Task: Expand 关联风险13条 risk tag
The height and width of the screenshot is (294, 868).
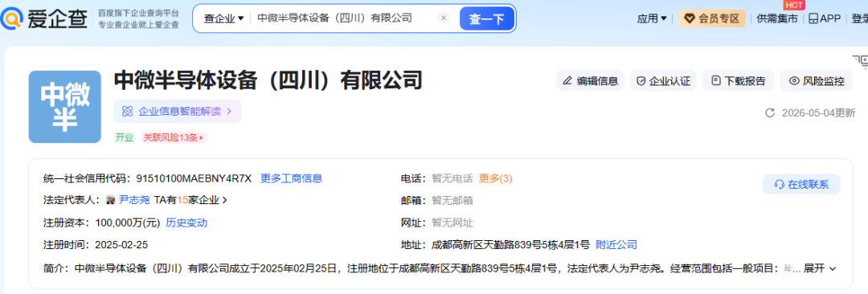Action: point(174,137)
